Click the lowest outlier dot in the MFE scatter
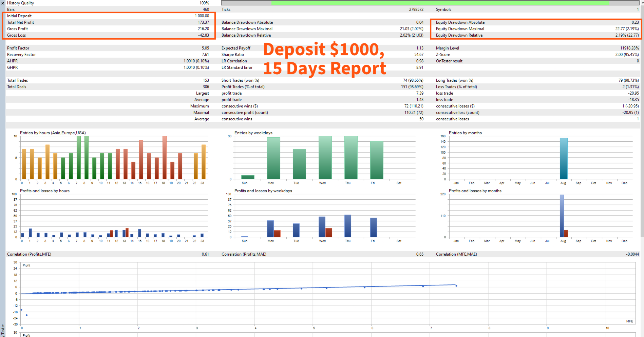 point(27,315)
